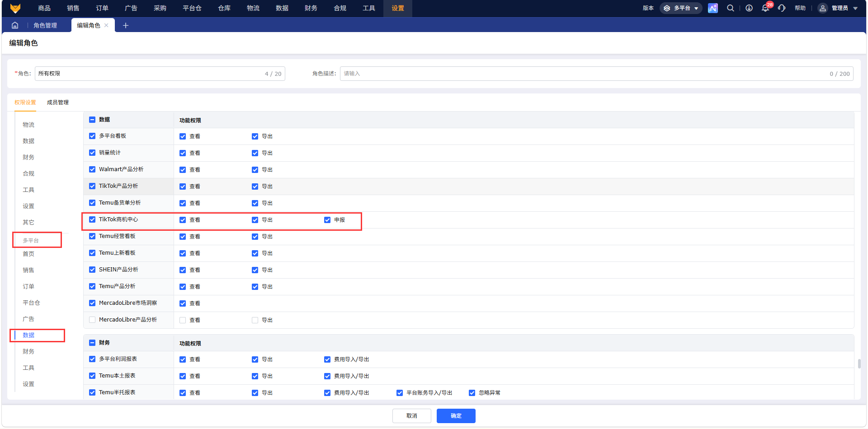Select 物流 in the left sidebar
Screen dimensions: 868x429
pyautogui.click(x=29, y=125)
